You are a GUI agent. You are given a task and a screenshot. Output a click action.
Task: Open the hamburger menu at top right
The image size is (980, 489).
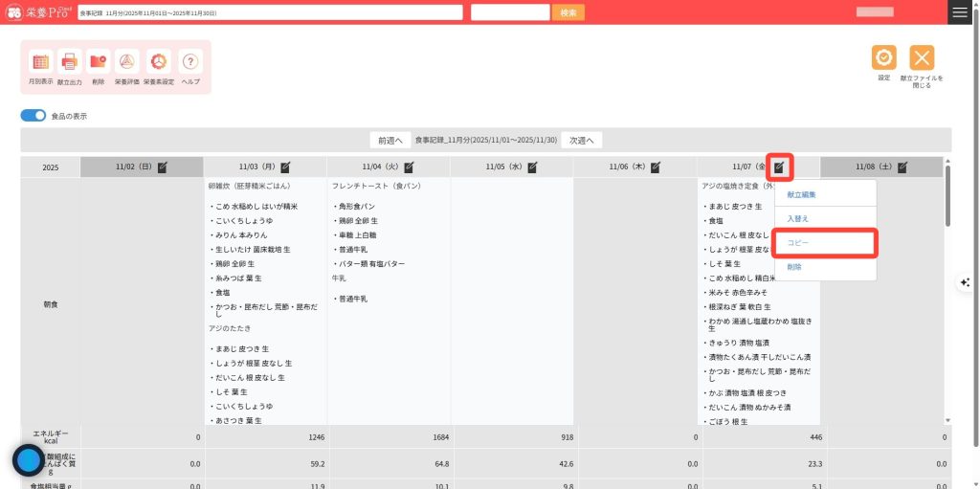tap(960, 11)
